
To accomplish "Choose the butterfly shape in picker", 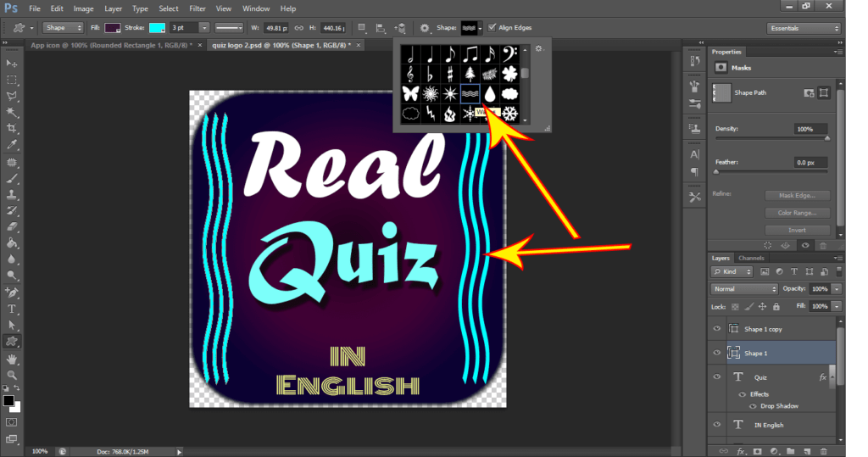I will click(410, 93).
